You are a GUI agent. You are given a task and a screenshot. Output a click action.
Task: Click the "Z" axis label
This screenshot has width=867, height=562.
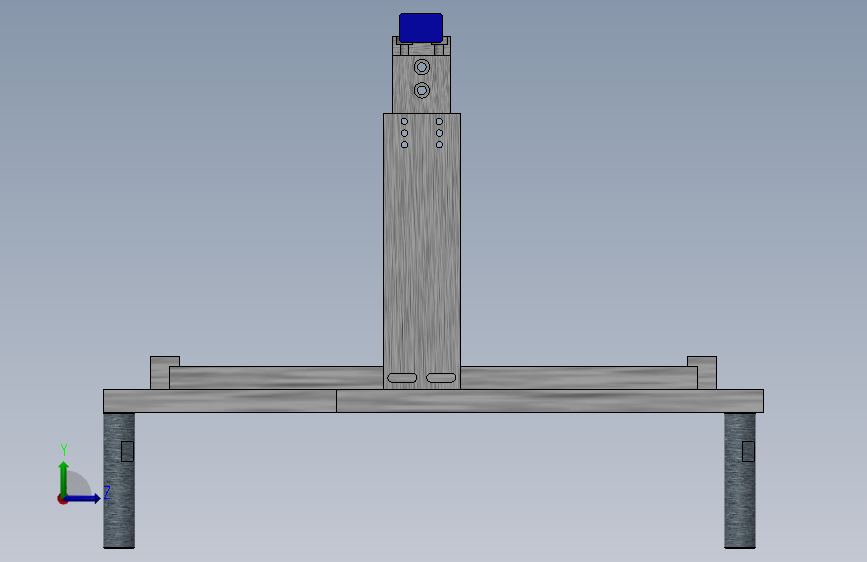tap(107, 492)
